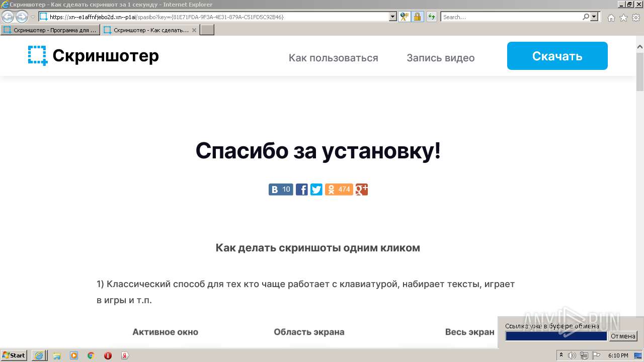Click the page scrollbar up arrow
The width and height of the screenshot is (644, 362).
point(639,47)
